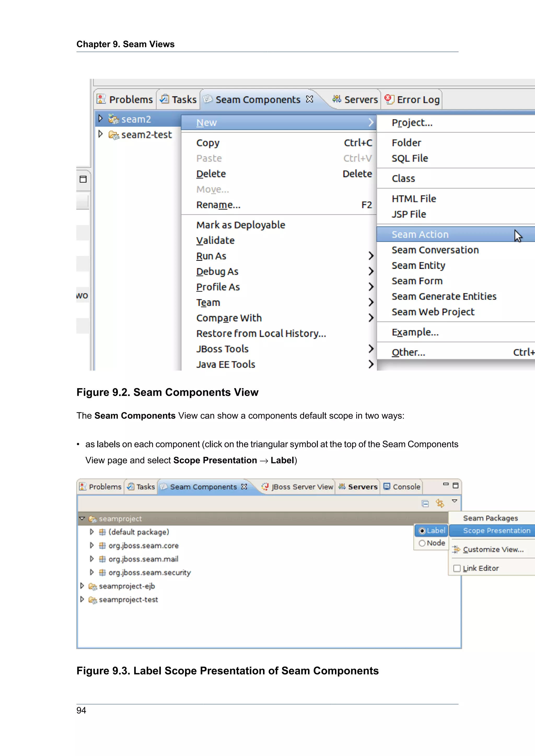Open the Profile As submenu arrow
Viewport: 535px width, 756px height.
coord(371,287)
